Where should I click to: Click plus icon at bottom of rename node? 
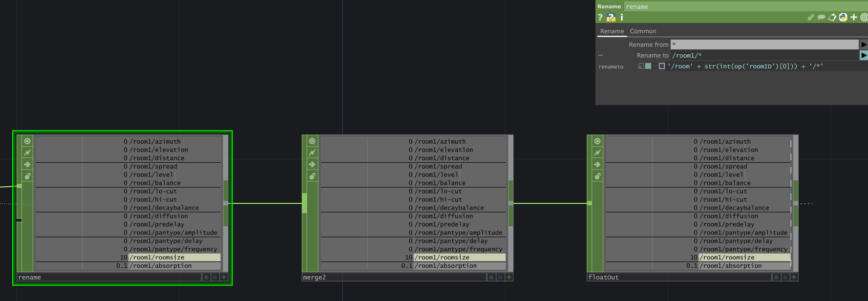(x=224, y=277)
